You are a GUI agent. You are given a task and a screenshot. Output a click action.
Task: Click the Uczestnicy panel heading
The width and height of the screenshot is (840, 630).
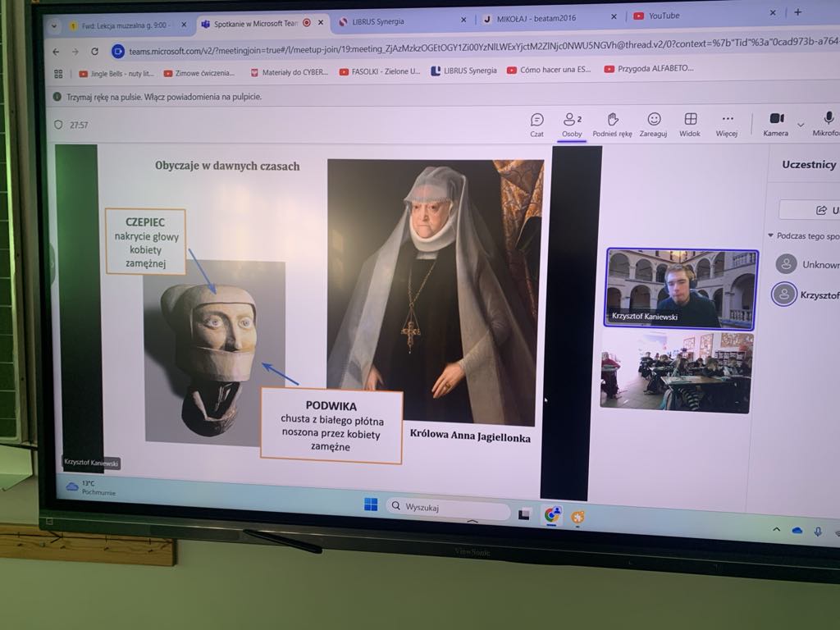[808, 165]
